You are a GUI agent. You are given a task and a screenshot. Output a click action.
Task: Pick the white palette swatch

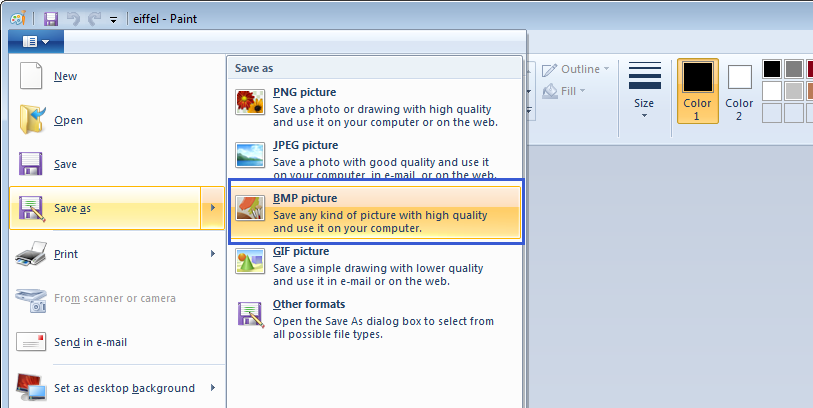coord(772,91)
